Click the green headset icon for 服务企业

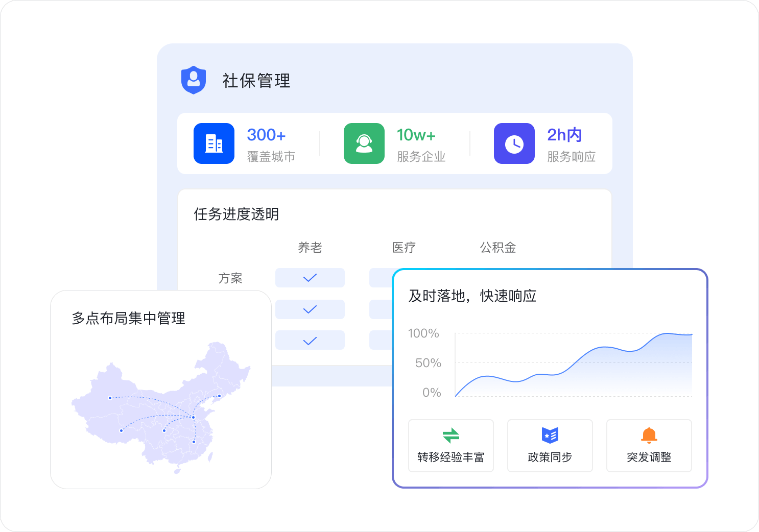tap(364, 143)
